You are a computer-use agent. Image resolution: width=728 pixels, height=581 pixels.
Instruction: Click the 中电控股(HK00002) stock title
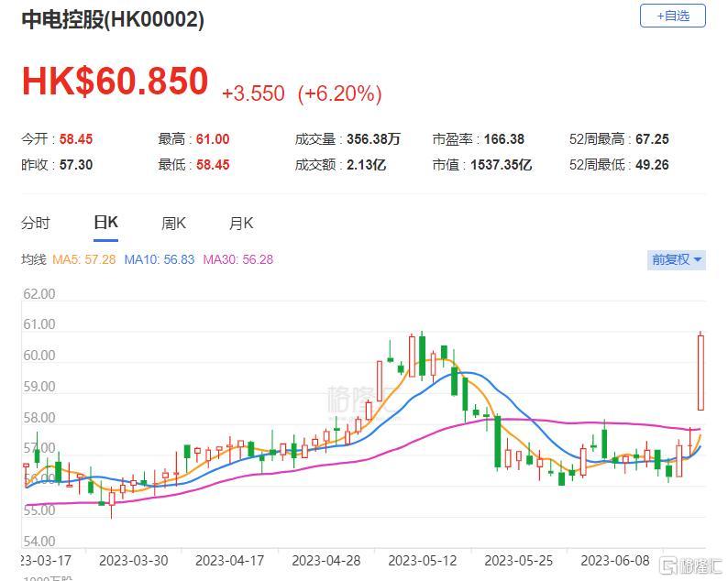click(x=113, y=19)
